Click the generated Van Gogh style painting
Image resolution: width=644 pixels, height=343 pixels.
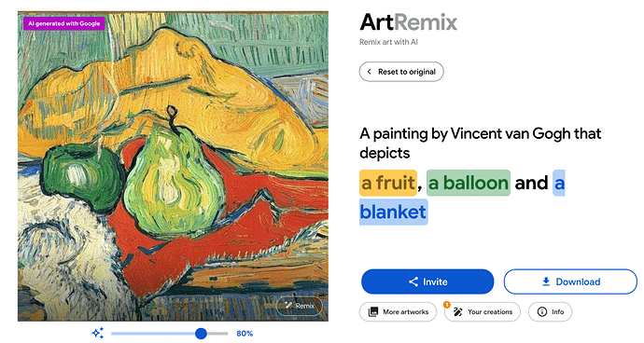[173, 166]
